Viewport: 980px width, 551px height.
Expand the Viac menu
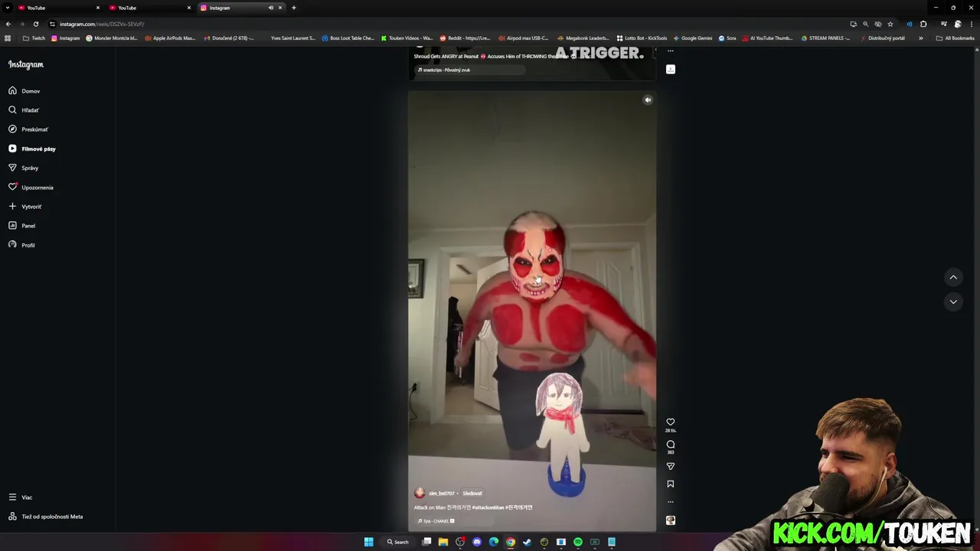pos(21,497)
